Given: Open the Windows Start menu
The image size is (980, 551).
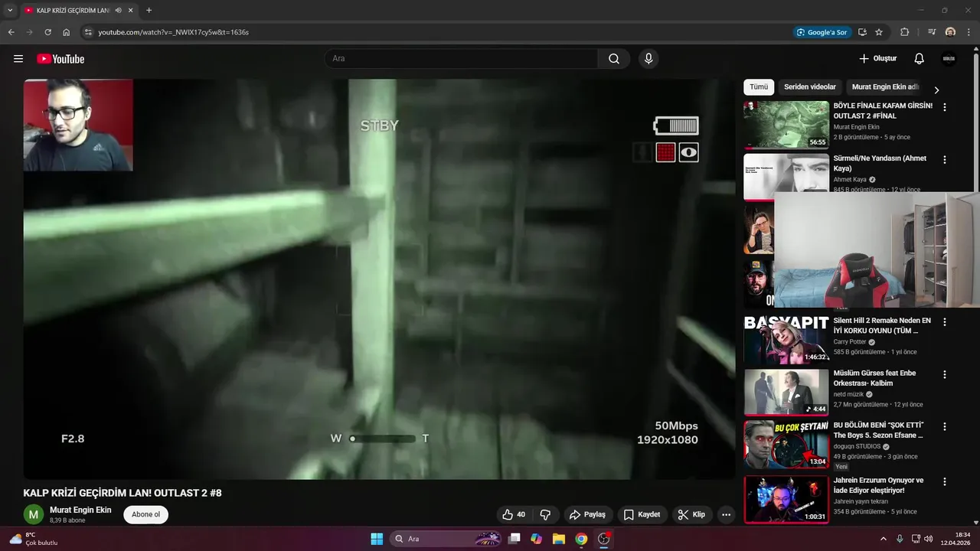Looking at the screenshot, I should (377, 539).
